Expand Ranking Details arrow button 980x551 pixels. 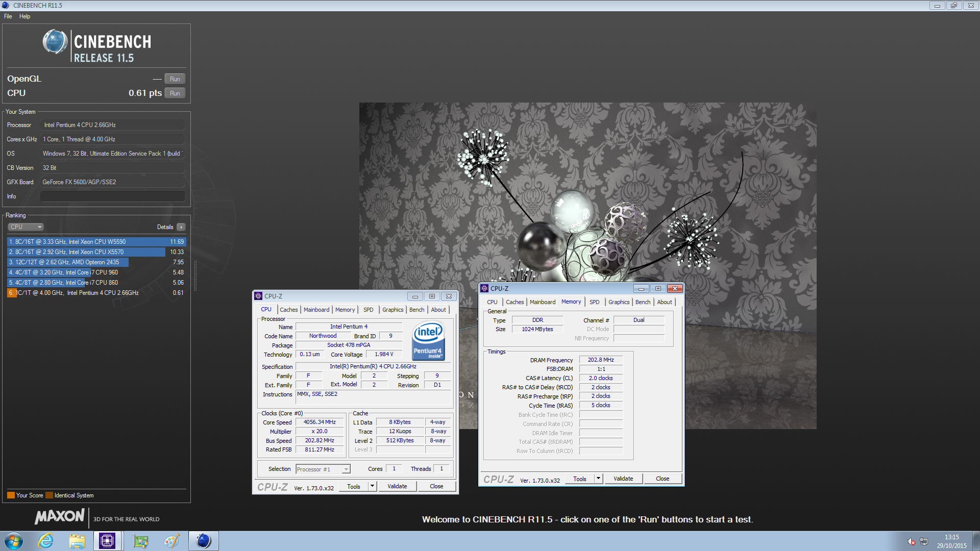181,227
